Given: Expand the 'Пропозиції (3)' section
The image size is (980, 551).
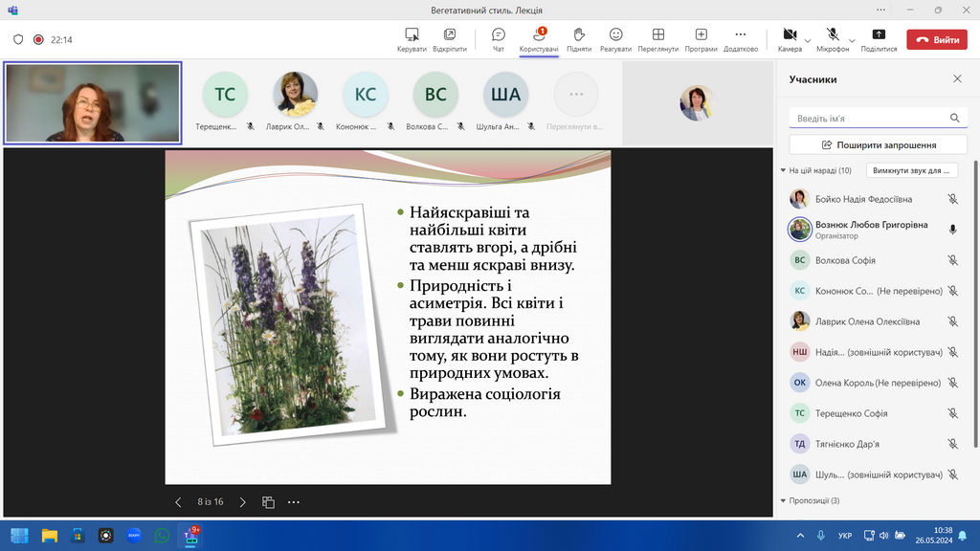Looking at the screenshot, I should tap(784, 500).
